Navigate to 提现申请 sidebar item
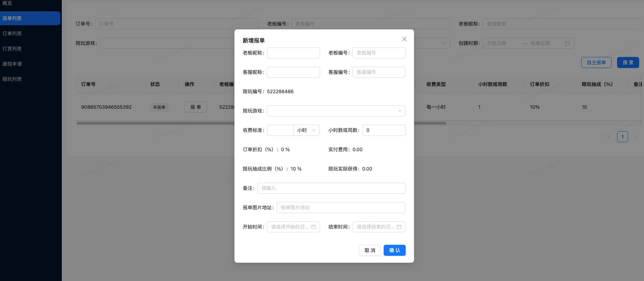 [12, 64]
